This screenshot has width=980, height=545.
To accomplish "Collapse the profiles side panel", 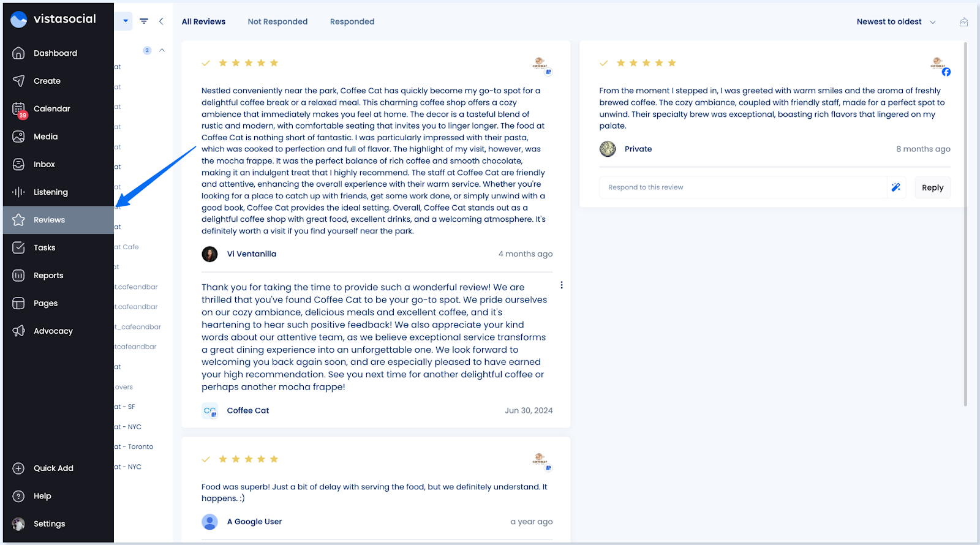I will [161, 21].
